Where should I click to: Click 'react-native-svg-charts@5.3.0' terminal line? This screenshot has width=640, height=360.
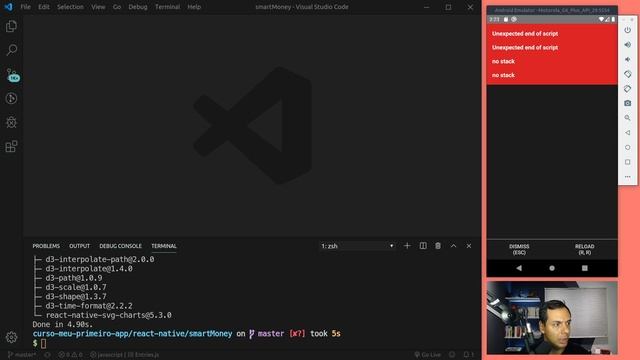109,315
